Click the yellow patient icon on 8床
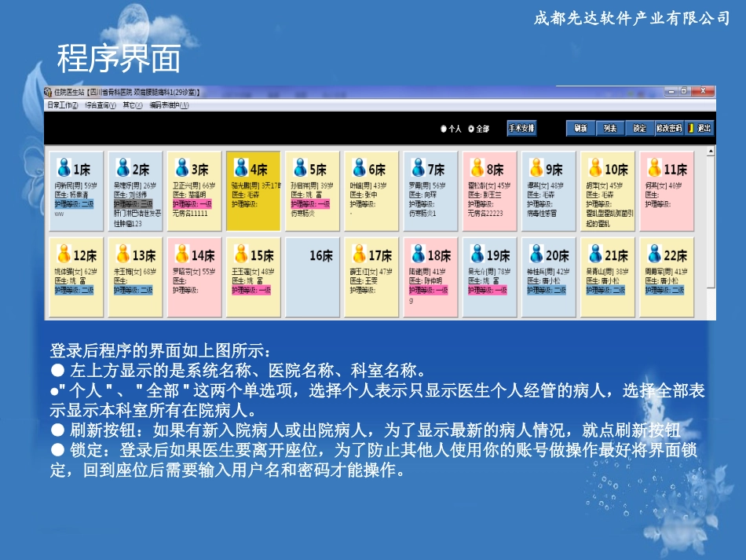 (477, 168)
